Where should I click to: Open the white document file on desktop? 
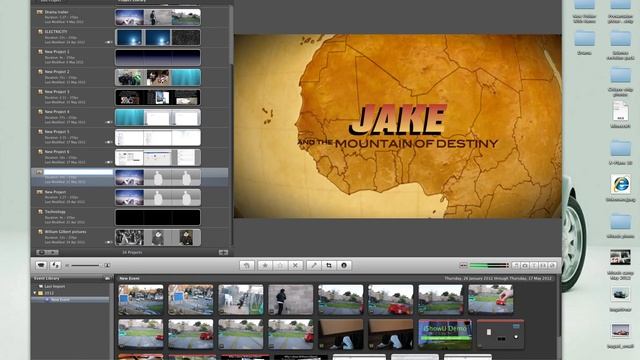[620, 111]
